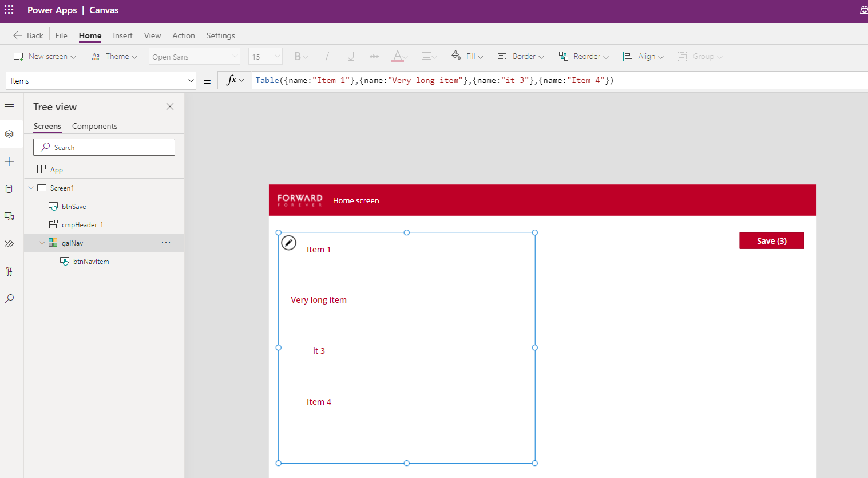Viewport: 868px width, 478px height.
Task: Click the Tree view Search field
Action: pos(104,147)
